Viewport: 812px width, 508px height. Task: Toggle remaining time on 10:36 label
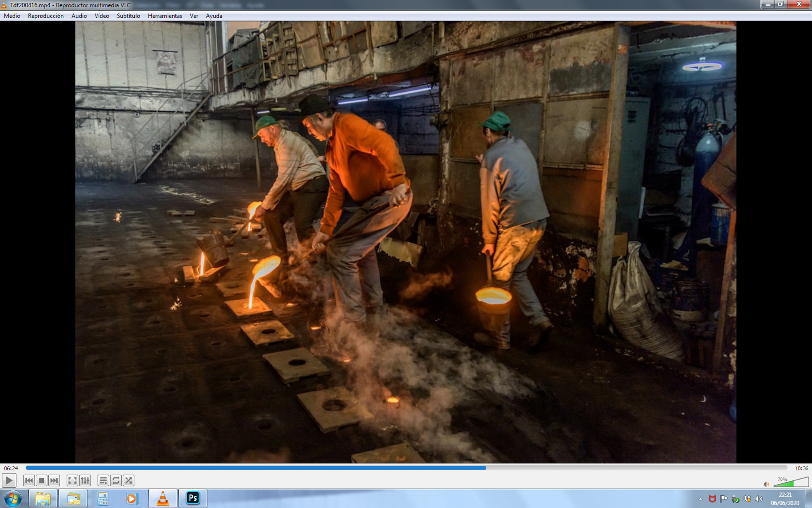[801, 468]
